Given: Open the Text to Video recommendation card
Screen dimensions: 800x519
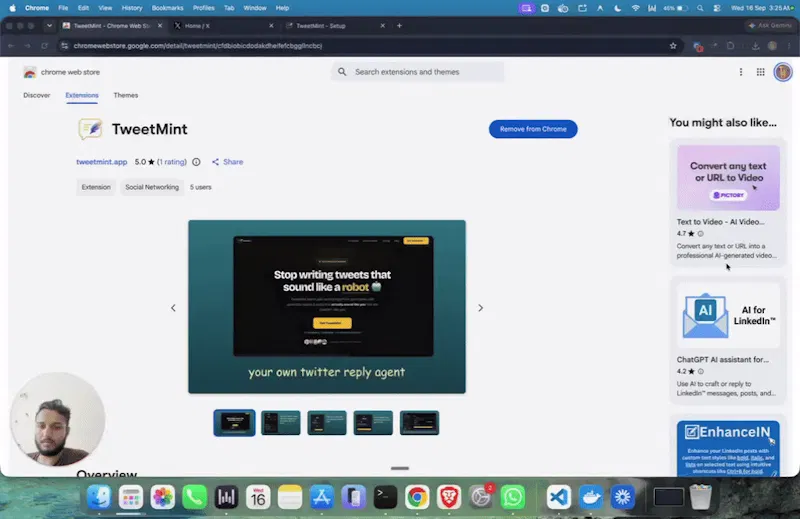Looking at the screenshot, I should pos(728,202).
